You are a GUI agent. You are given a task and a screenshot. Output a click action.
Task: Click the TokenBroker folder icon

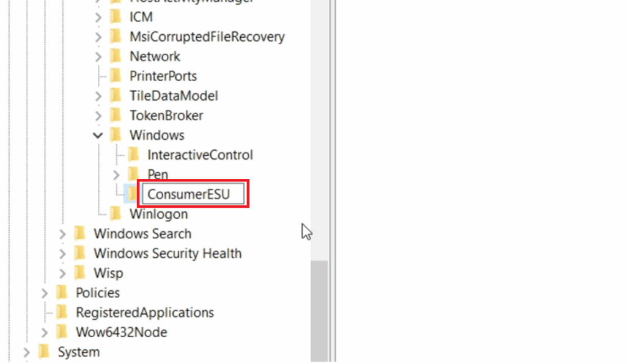[116, 115]
